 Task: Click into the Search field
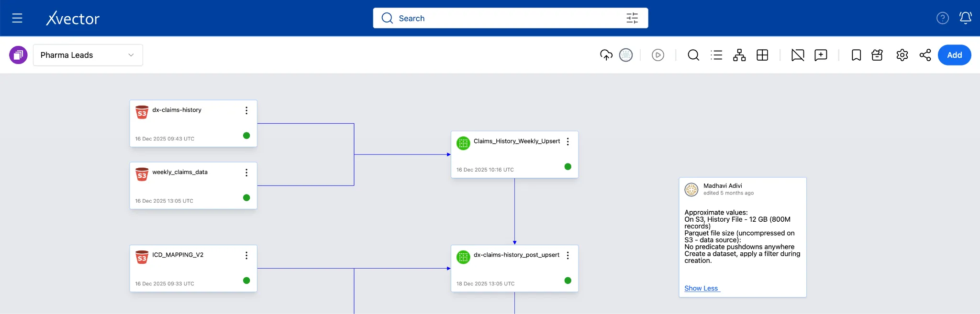click(510, 18)
